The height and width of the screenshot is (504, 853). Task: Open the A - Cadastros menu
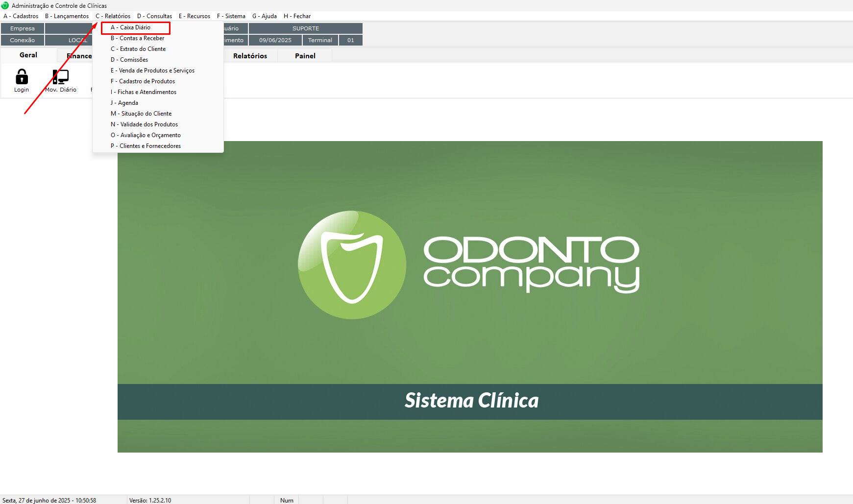click(21, 16)
